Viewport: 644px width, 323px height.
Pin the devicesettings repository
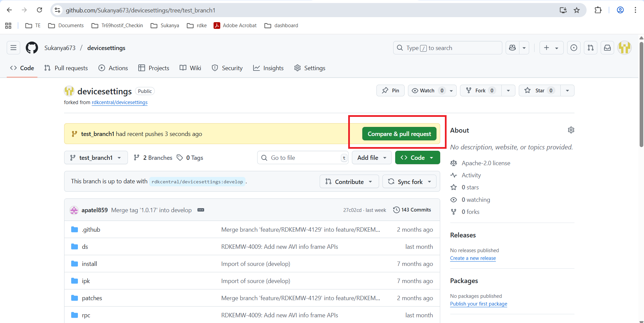tap(390, 91)
